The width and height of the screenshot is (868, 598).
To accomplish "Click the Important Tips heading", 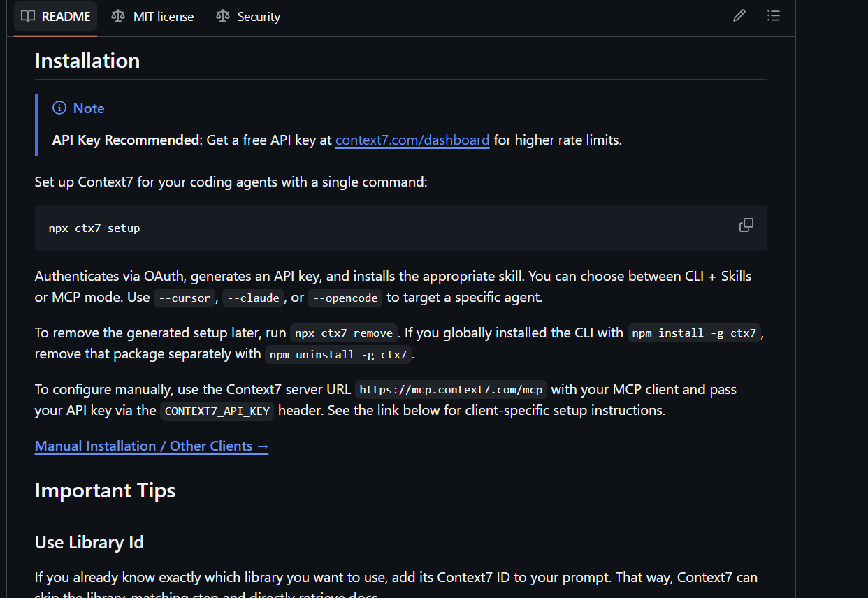I will [x=105, y=490].
